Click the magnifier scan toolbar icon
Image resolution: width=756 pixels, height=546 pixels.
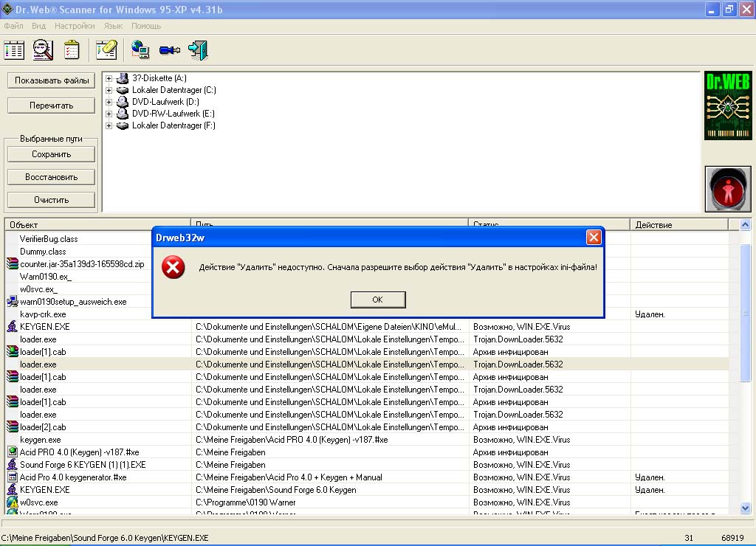[43, 50]
